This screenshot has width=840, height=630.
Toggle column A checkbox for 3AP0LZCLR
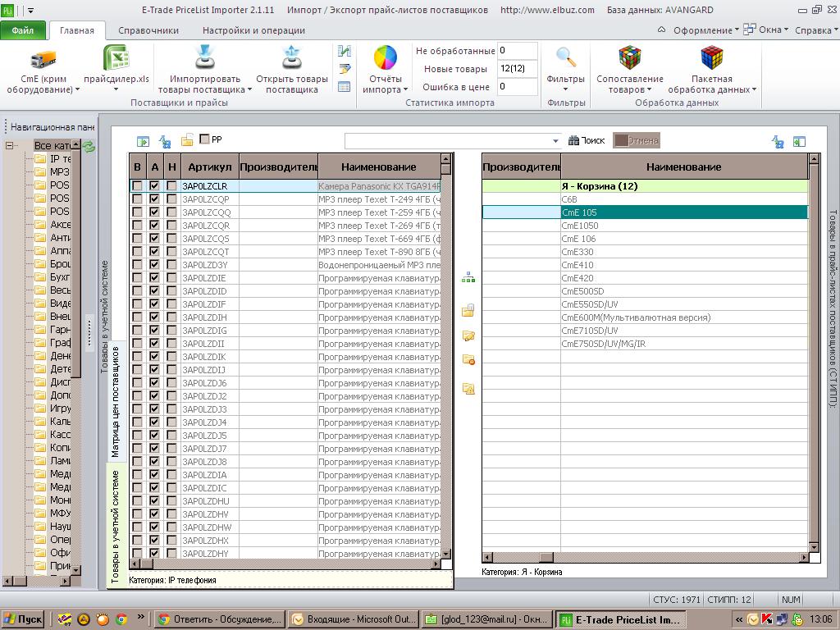click(x=154, y=186)
